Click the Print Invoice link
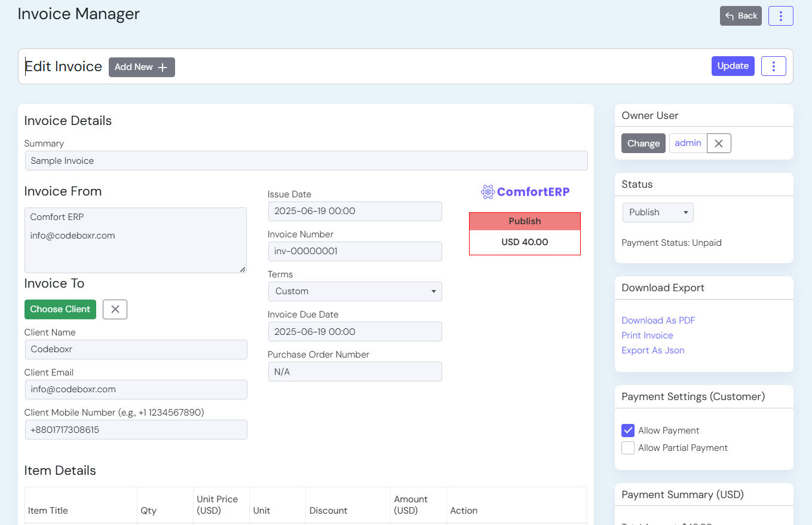This screenshot has height=525, width=812. tap(647, 335)
